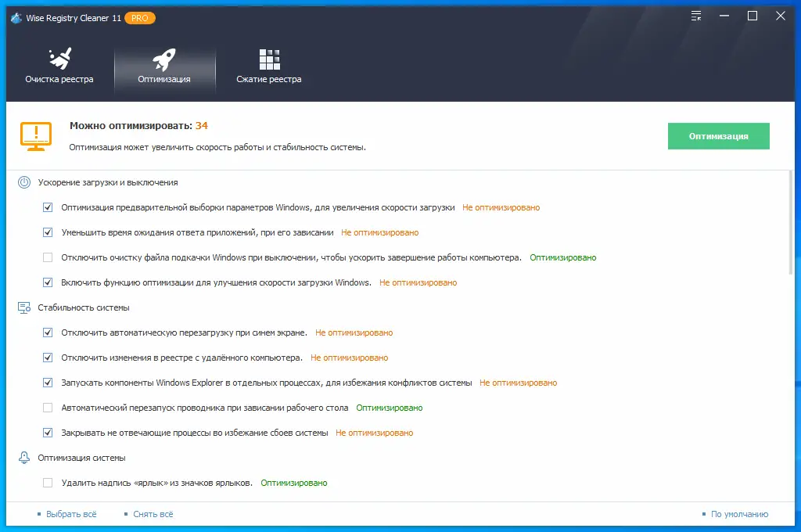The width and height of the screenshot is (801, 532).
Task: Click the Ускорение загрузки и выключения heading
Action: 108,182
